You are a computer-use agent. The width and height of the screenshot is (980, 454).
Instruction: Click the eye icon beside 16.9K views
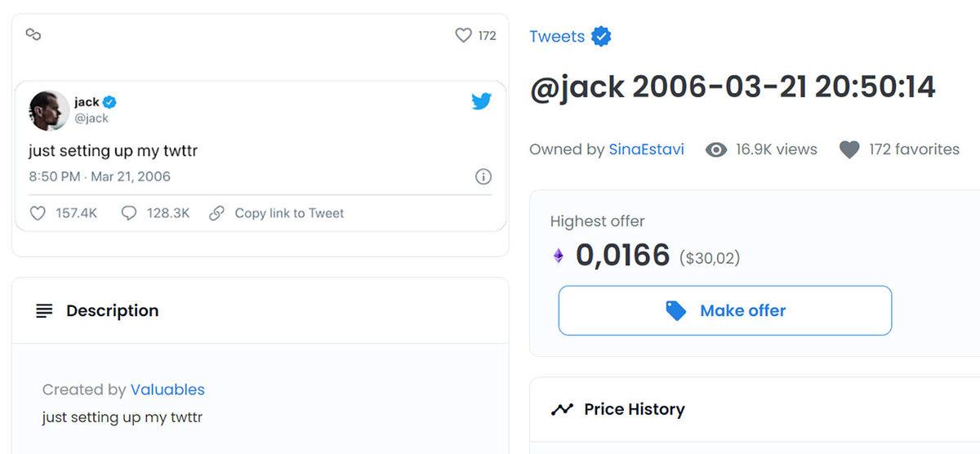coord(716,149)
